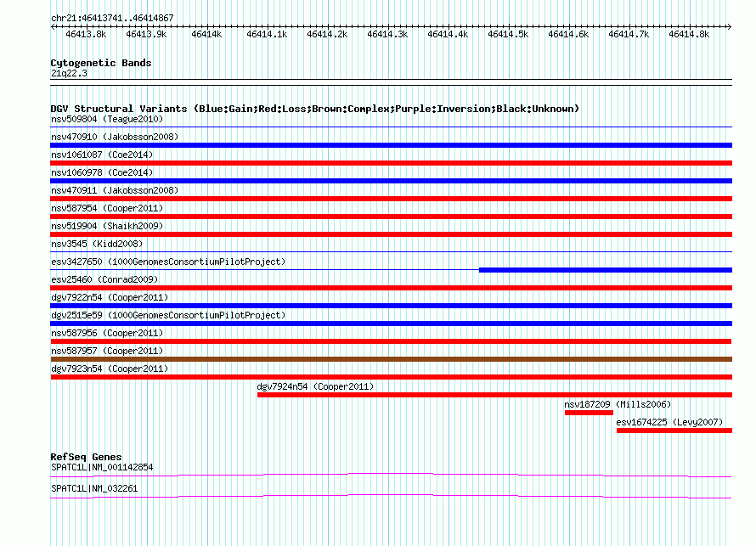
Task: Click dgv7922n54 (Cooper2011) variant label
Action: coord(110,297)
